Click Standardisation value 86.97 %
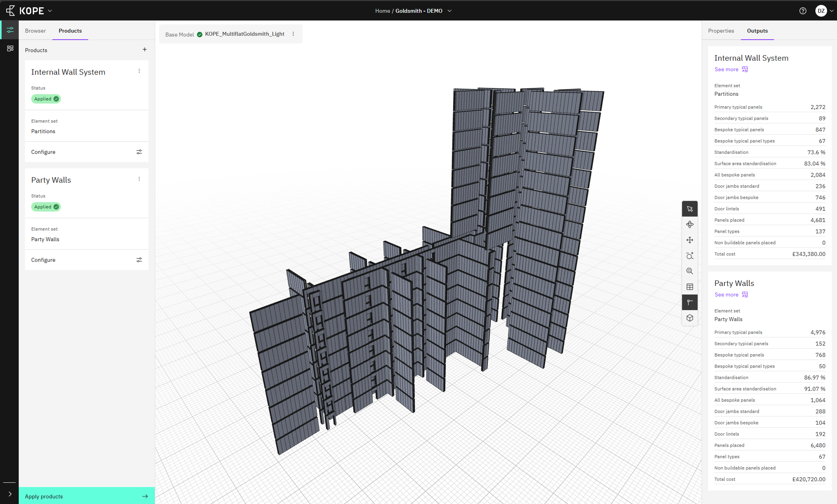This screenshot has height=504, width=837. point(814,377)
